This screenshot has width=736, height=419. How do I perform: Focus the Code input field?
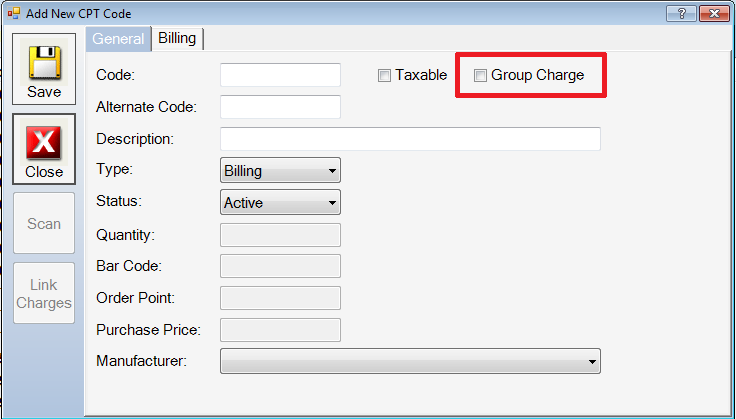click(x=280, y=75)
